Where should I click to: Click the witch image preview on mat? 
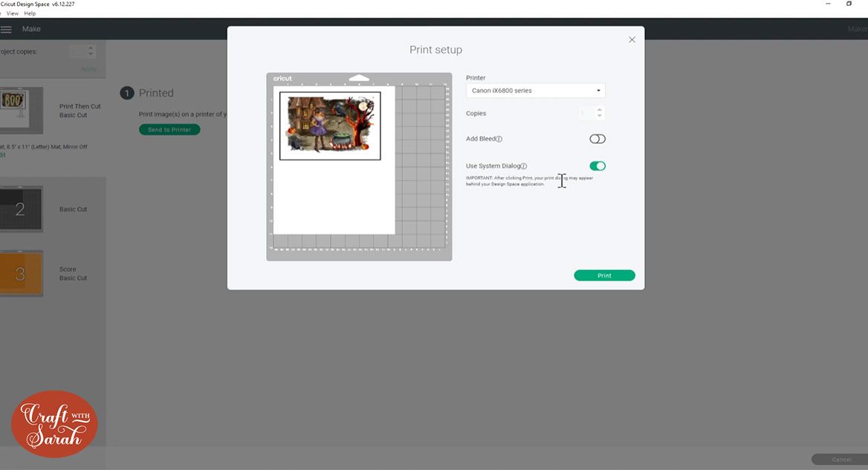pos(330,126)
